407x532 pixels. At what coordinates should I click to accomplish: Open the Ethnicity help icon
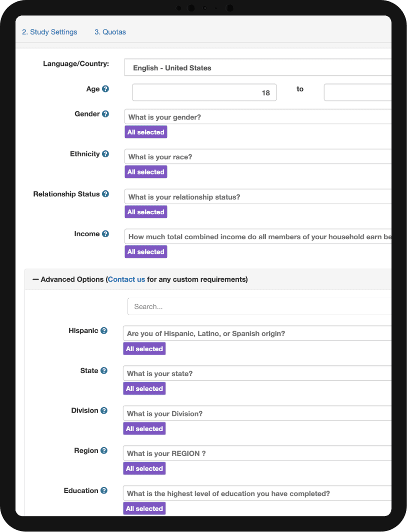pos(106,153)
